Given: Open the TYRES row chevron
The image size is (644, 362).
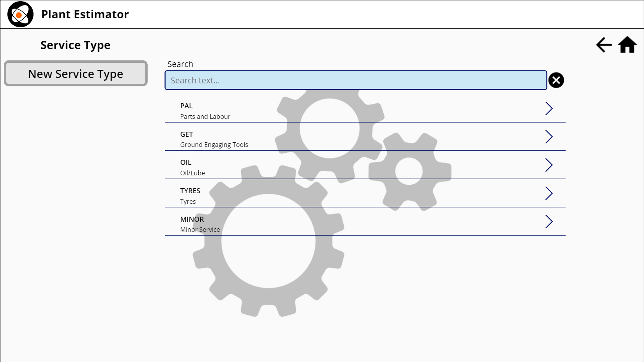Looking at the screenshot, I should tap(549, 193).
